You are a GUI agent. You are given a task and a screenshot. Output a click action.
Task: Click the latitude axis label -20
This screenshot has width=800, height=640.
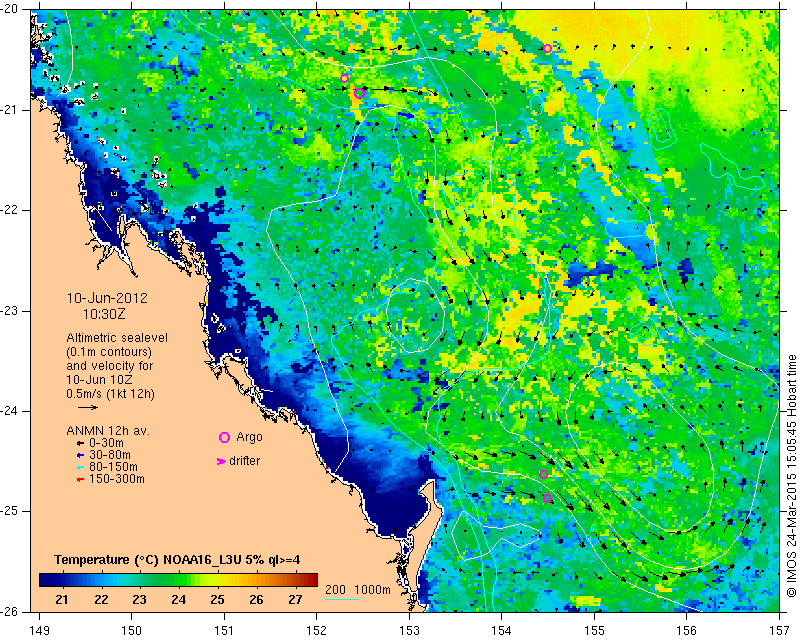click(10, 9)
